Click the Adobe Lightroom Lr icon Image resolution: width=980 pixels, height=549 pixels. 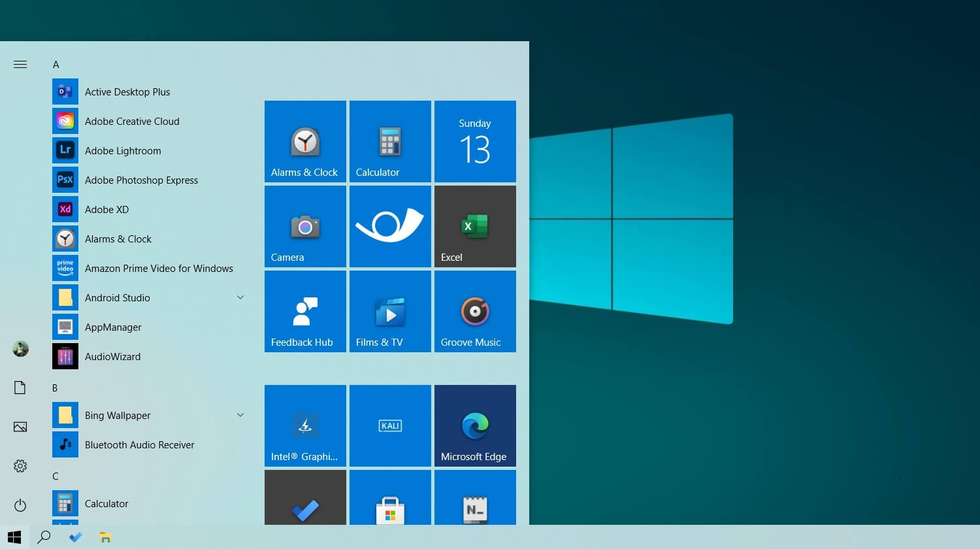pos(65,150)
